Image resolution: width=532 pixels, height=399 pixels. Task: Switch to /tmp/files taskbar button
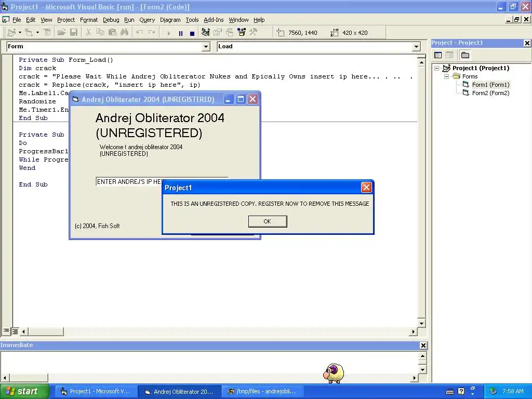pos(262,392)
